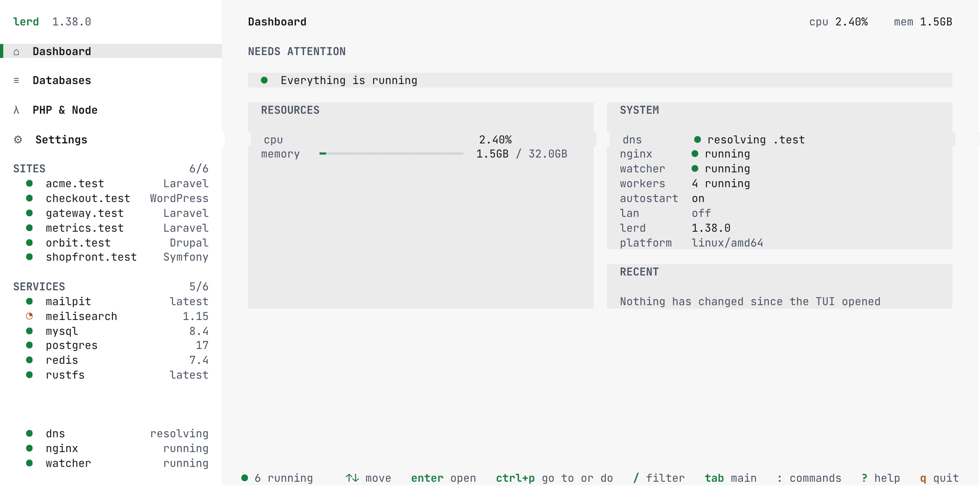Click the orange pending icon beside meilisearch
Screen dimensions: 980x486
coord(29,316)
